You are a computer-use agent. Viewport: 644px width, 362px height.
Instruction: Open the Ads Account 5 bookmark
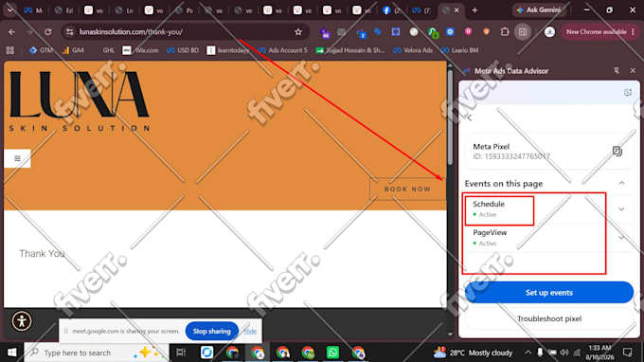click(x=282, y=50)
